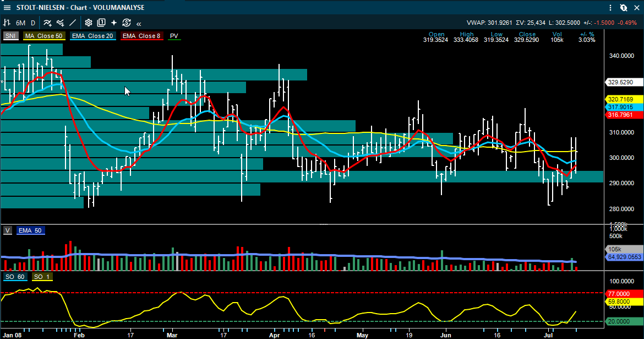Open the layout pages icon
Viewport: 644px width, 339px height.
[101, 23]
